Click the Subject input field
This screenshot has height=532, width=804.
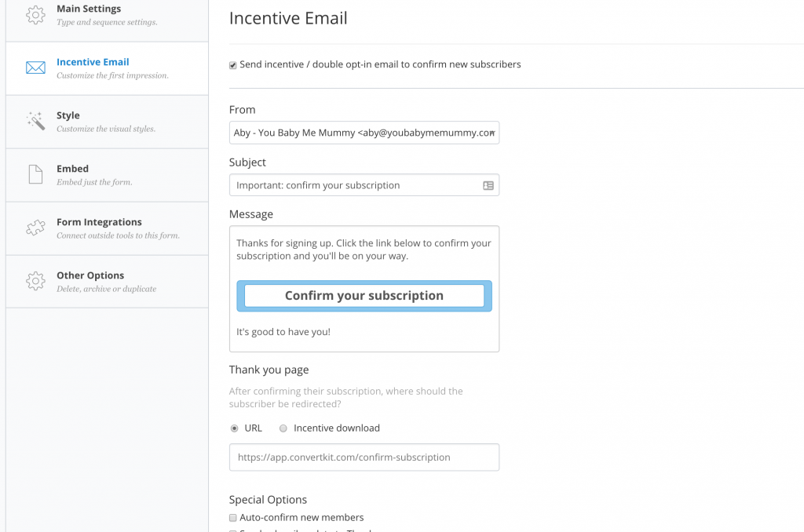[x=364, y=185]
